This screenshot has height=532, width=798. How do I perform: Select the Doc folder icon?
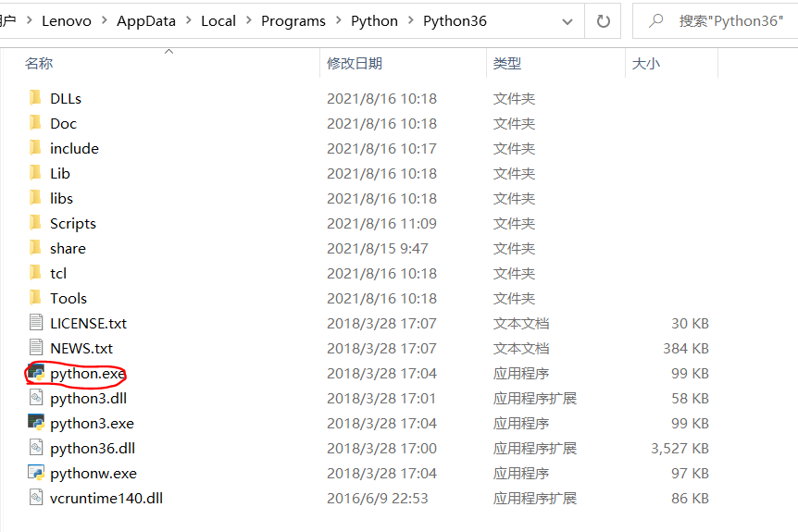pyautogui.click(x=35, y=122)
